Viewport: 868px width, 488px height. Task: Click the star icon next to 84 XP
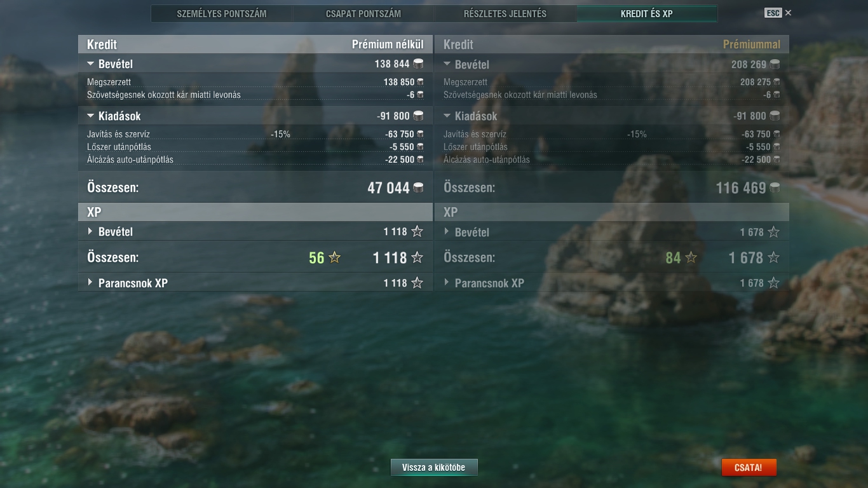point(691,257)
